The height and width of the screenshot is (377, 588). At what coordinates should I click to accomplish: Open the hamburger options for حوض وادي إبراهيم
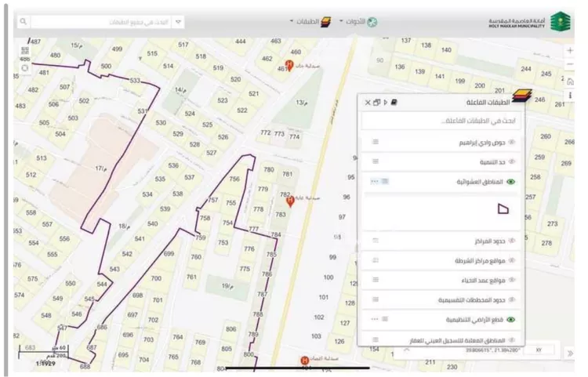[x=376, y=142]
